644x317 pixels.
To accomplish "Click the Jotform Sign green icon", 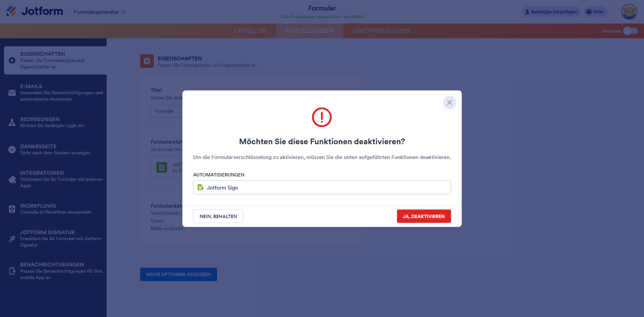I will [x=200, y=188].
